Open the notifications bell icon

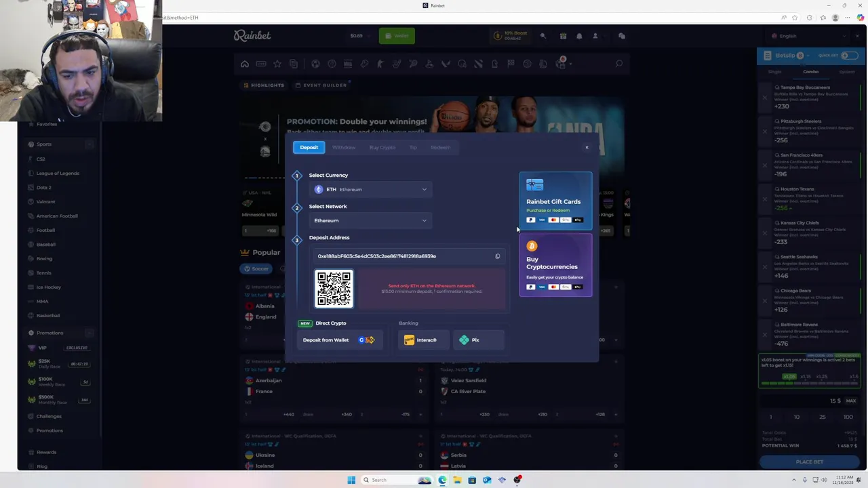[579, 36]
